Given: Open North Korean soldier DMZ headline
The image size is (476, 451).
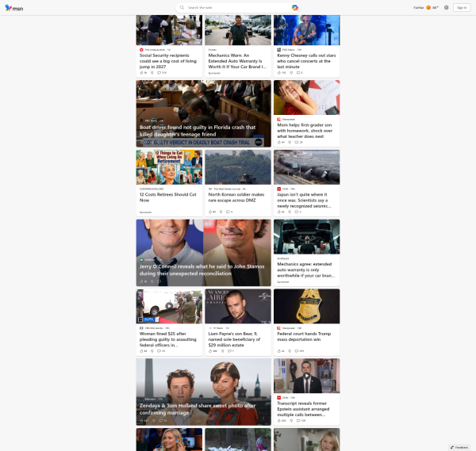Looking at the screenshot, I should [236, 197].
